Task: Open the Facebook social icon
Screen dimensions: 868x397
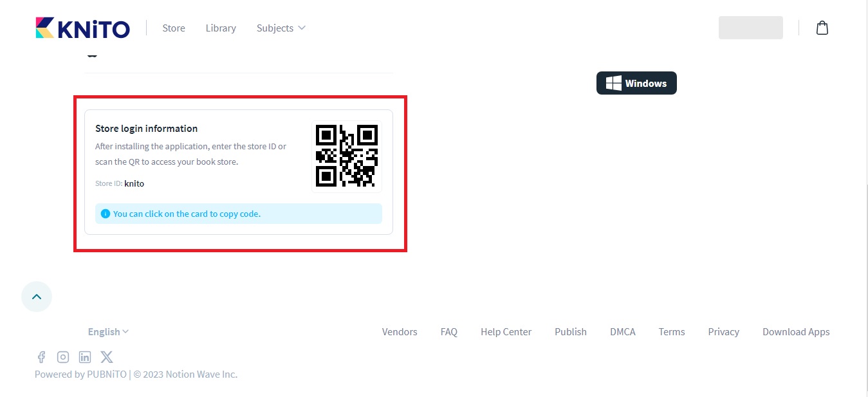Action: [x=41, y=357]
